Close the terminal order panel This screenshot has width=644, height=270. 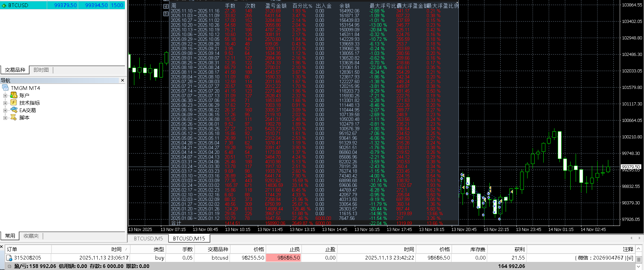tap(2, 247)
